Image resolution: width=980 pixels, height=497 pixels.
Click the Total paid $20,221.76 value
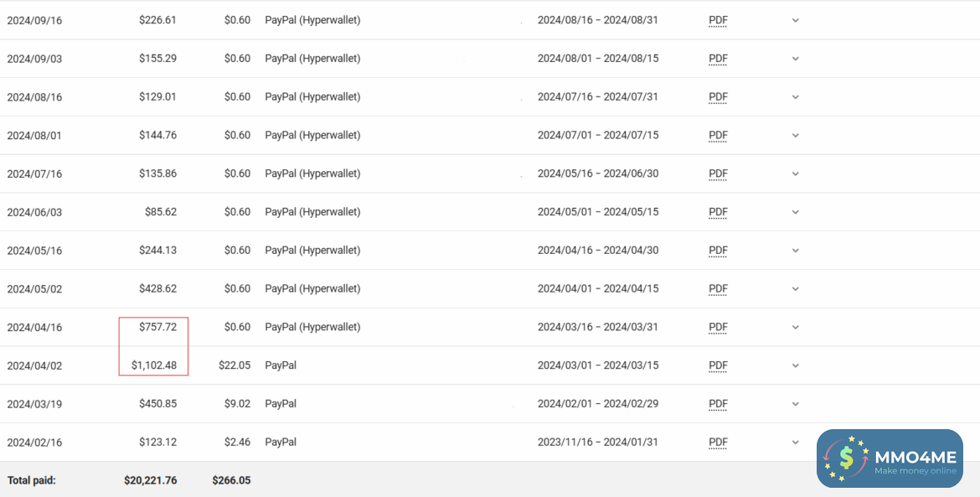(x=151, y=480)
